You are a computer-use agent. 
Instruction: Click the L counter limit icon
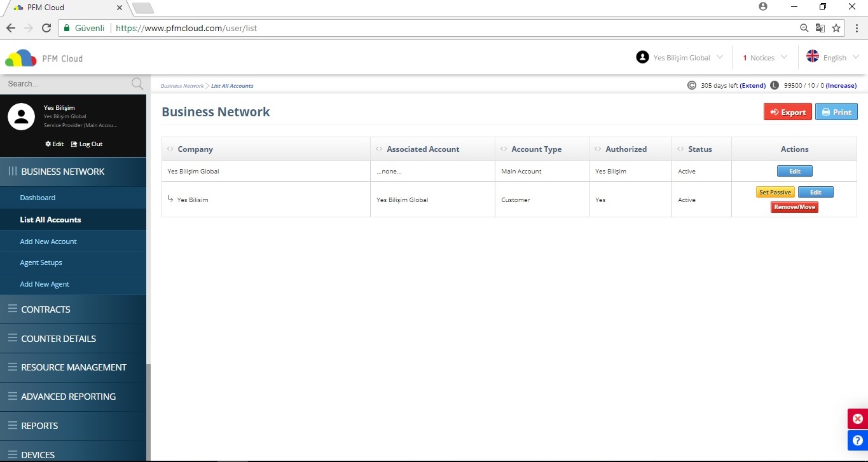point(774,85)
